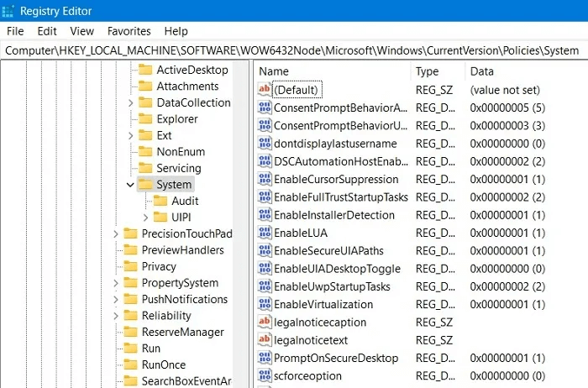Screen dimensions: 588x388
Task: Click the dontdisplaylastusername DWORD icon
Action: click(x=265, y=144)
